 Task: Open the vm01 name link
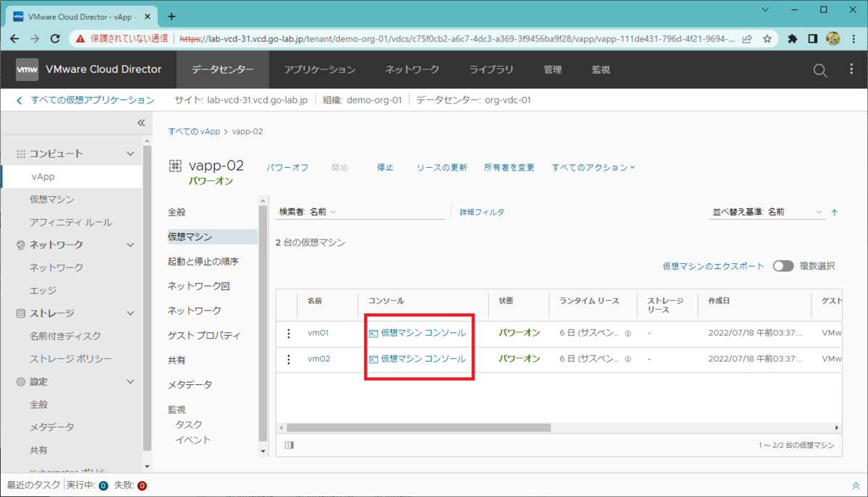[x=318, y=333]
